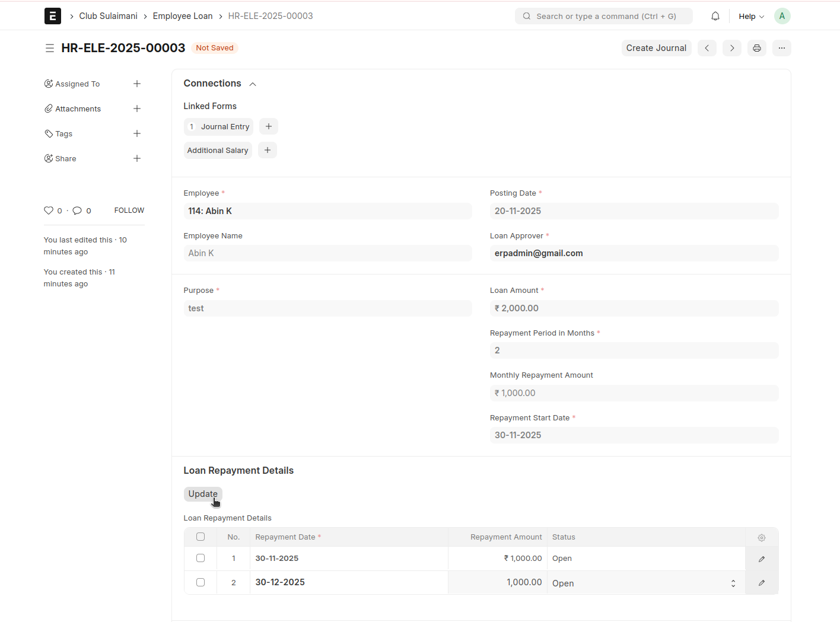The width and height of the screenshot is (840, 622).
Task: Go to previous document arrow
Action: 707,48
